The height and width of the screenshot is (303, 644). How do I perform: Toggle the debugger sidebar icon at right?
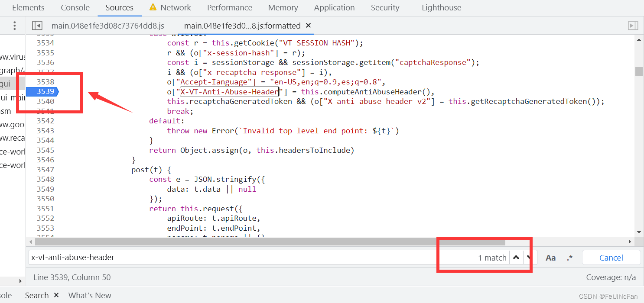pyautogui.click(x=633, y=26)
